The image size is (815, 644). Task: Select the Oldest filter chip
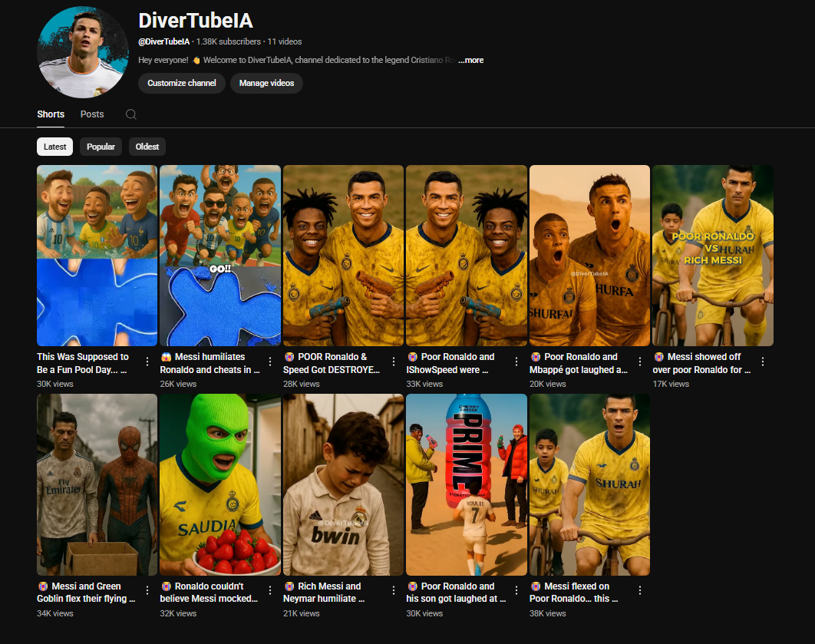[x=147, y=147]
